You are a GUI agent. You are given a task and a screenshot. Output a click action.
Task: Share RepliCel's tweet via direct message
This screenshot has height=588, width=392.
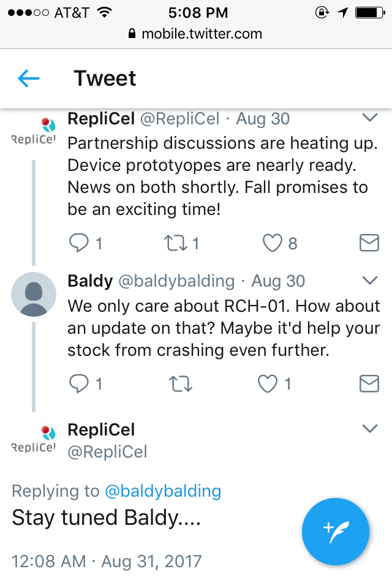pyautogui.click(x=369, y=244)
